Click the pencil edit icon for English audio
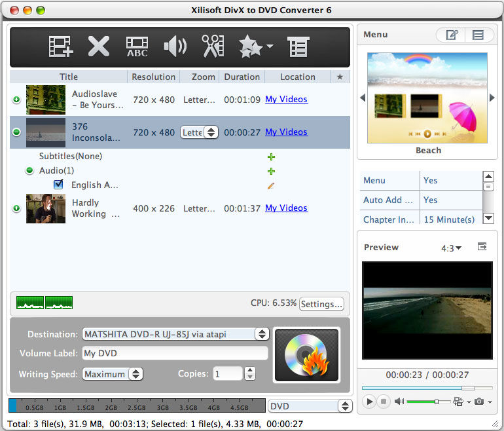The image size is (504, 431). pyautogui.click(x=271, y=185)
